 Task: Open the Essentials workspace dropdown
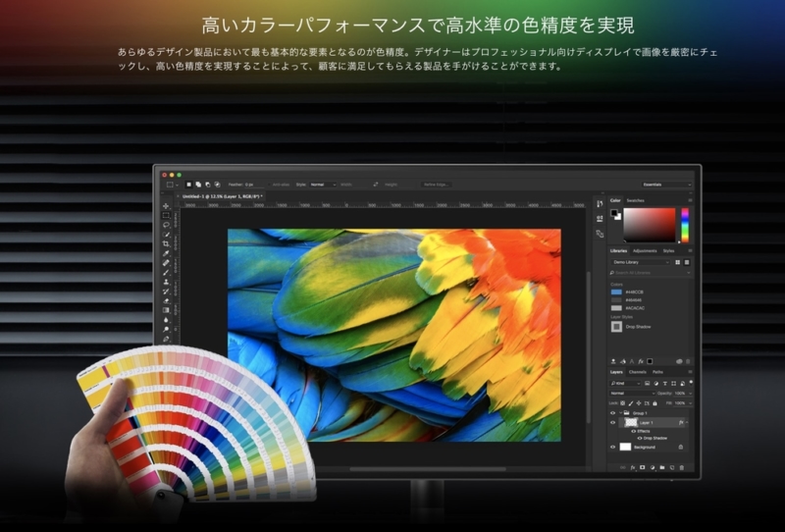(x=666, y=185)
